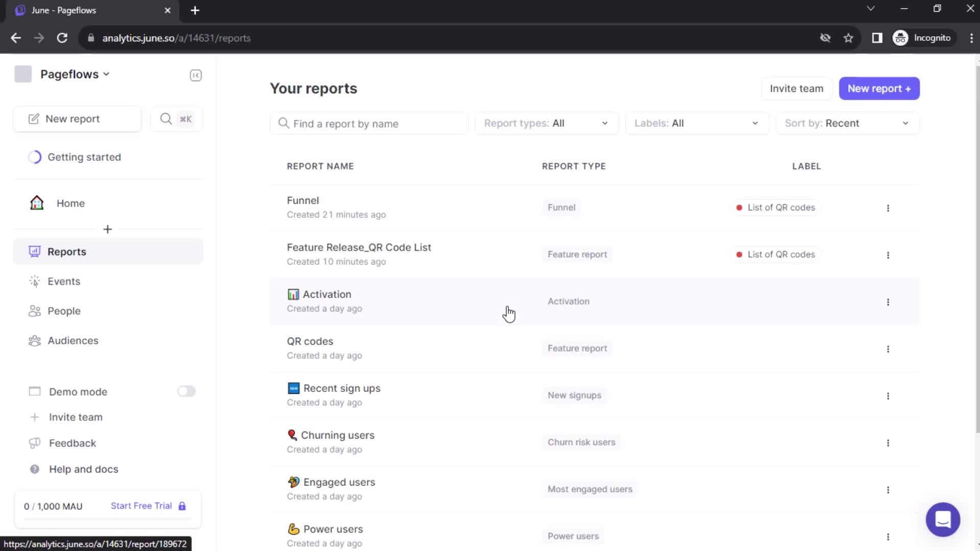980x551 pixels.
Task: Open Report types filter dropdown
Action: pyautogui.click(x=547, y=123)
